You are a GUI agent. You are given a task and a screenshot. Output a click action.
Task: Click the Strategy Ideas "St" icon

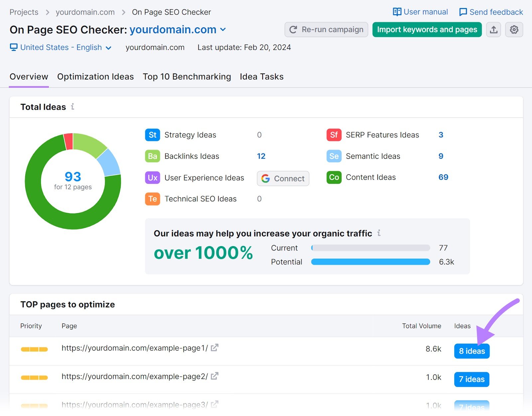point(152,135)
